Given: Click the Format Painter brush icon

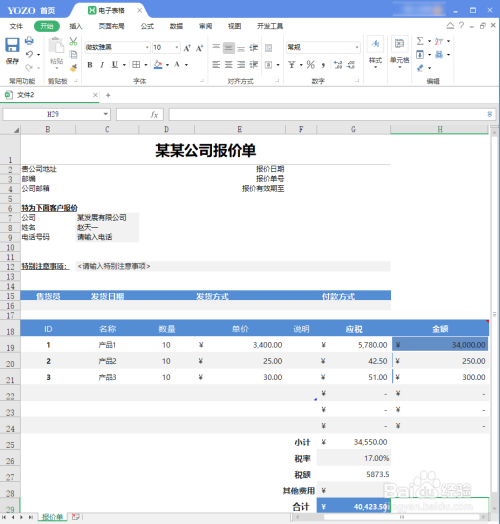Looking at the screenshot, I should (73, 68).
